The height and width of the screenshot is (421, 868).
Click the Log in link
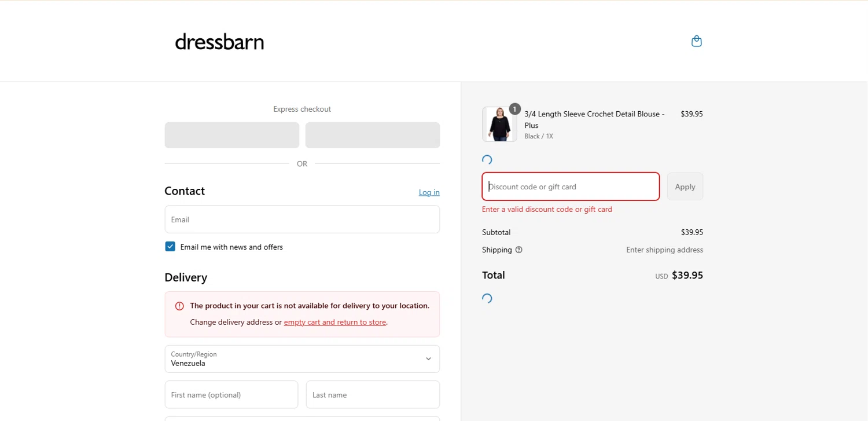click(x=429, y=192)
